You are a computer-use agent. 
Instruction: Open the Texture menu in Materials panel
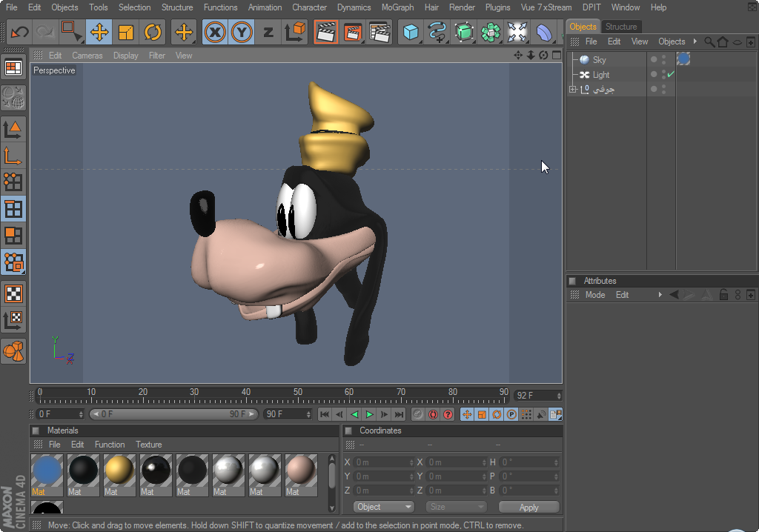tap(148, 445)
